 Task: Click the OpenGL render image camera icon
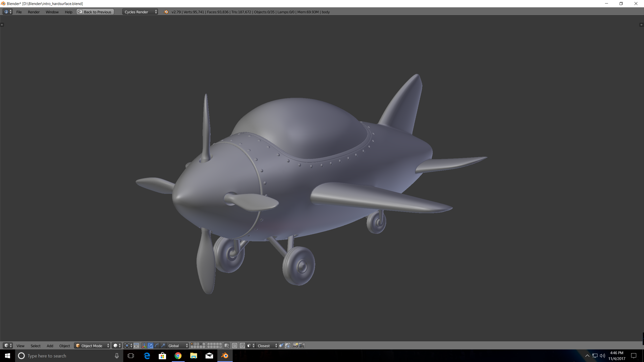point(295,346)
